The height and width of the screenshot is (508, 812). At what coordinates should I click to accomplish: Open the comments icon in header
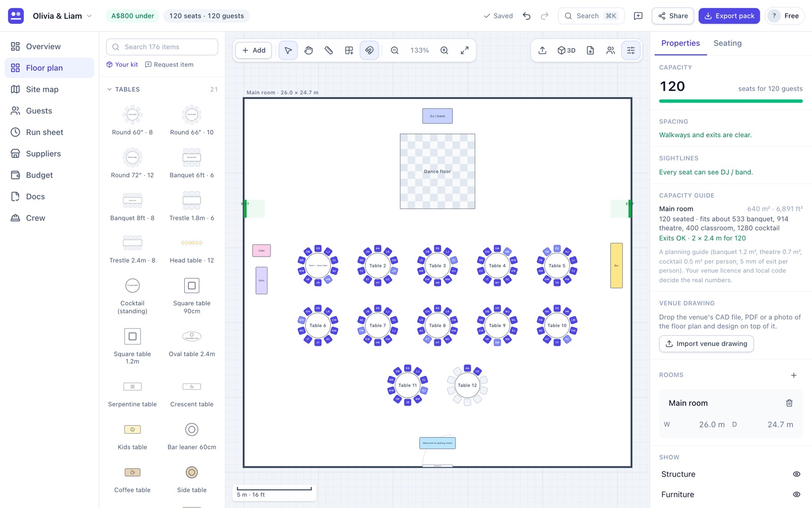pyautogui.click(x=638, y=16)
